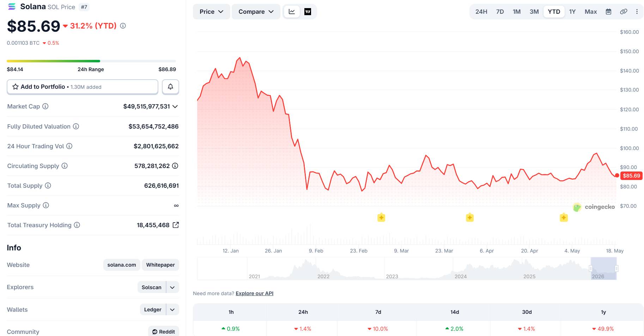This screenshot has width=644, height=336.
Task: Expand the Market Cap value chevron
Action: point(175,106)
